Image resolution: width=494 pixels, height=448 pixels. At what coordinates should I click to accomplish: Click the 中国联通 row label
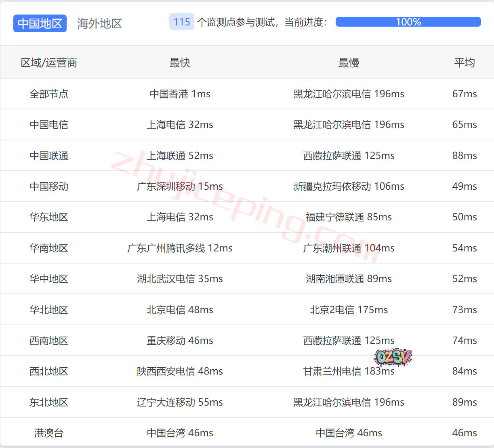(49, 156)
